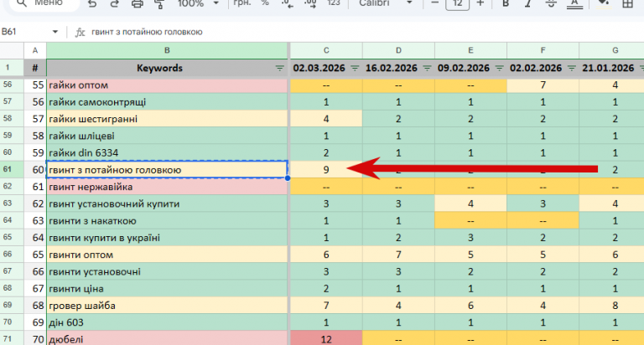Viewport: 644px width, 345px height.
Task: Select cell гровер шайба
Action: (x=167, y=305)
